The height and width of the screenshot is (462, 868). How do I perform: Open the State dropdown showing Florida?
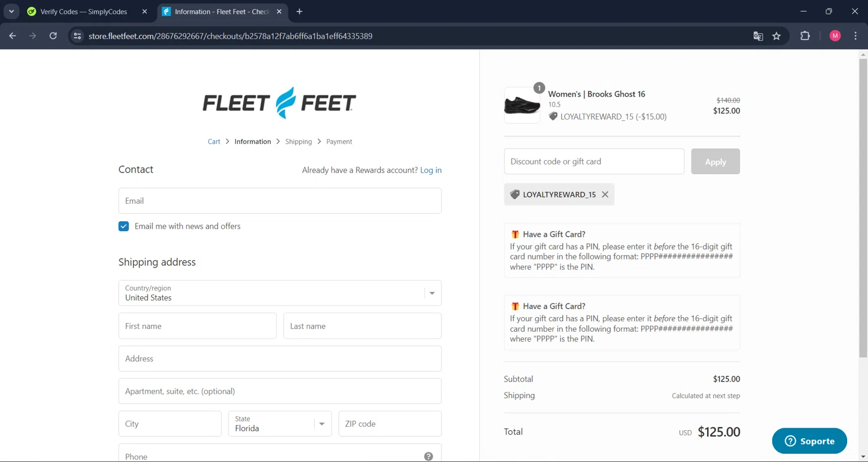click(x=280, y=424)
